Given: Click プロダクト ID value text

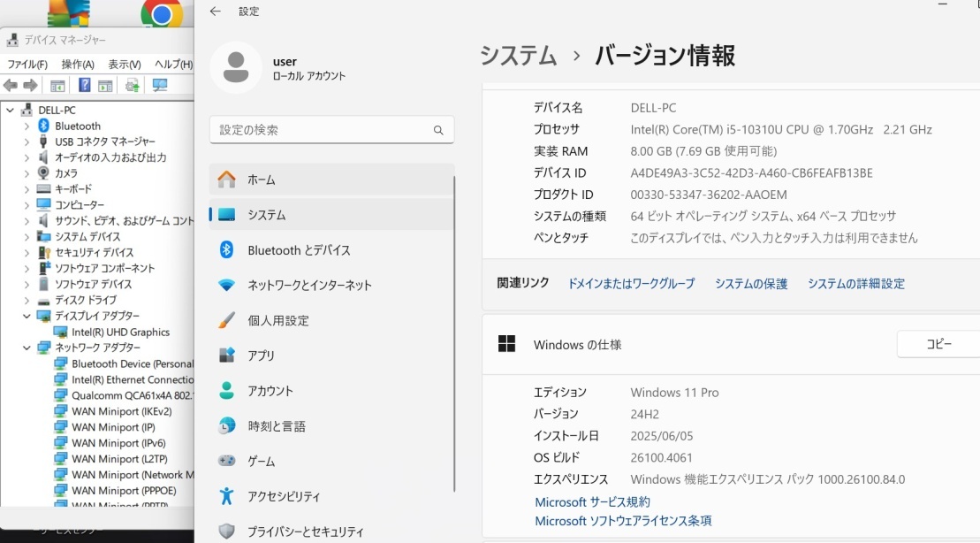Looking at the screenshot, I should pos(708,195).
